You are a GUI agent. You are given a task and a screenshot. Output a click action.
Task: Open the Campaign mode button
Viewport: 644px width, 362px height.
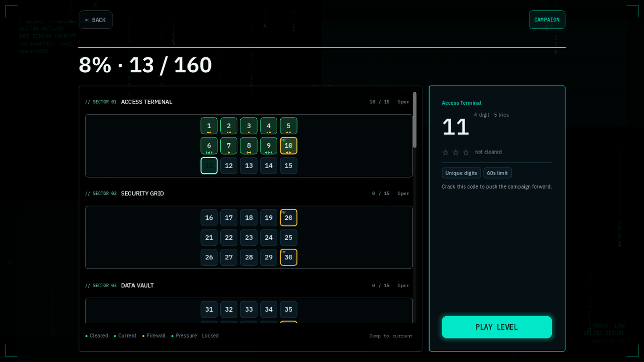[547, 20]
